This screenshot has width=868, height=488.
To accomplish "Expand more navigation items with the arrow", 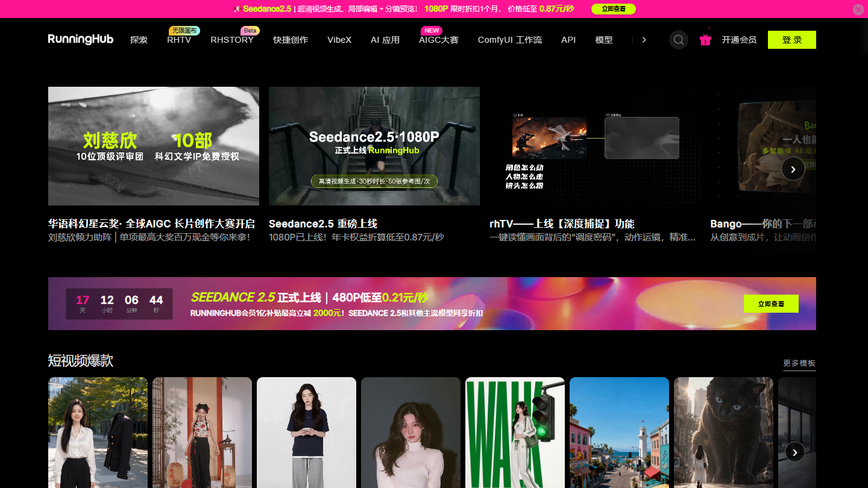I will click(x=644, y=40).
